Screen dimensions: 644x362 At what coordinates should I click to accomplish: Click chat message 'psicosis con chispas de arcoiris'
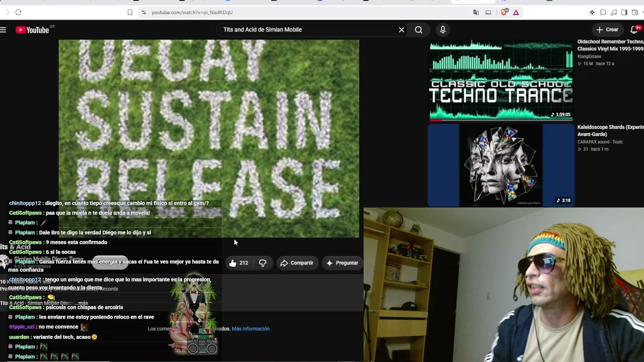85,307
